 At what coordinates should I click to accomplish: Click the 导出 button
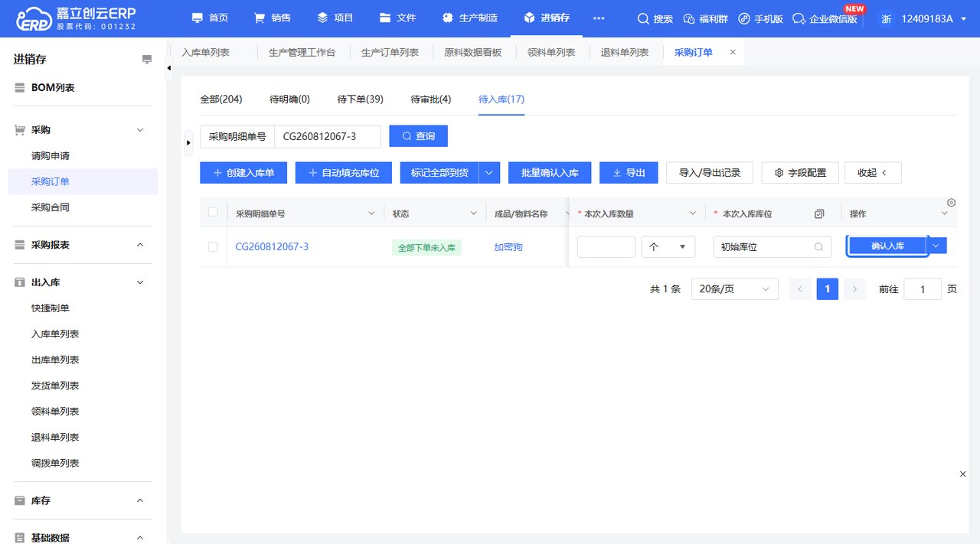pos(629,173)
